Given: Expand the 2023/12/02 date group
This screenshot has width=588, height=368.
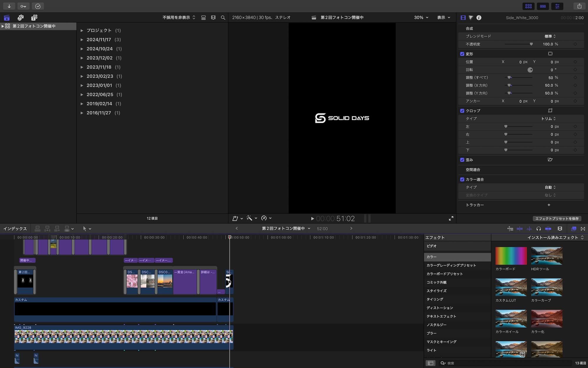Looking at the screenshot, I should click(82, 58).
